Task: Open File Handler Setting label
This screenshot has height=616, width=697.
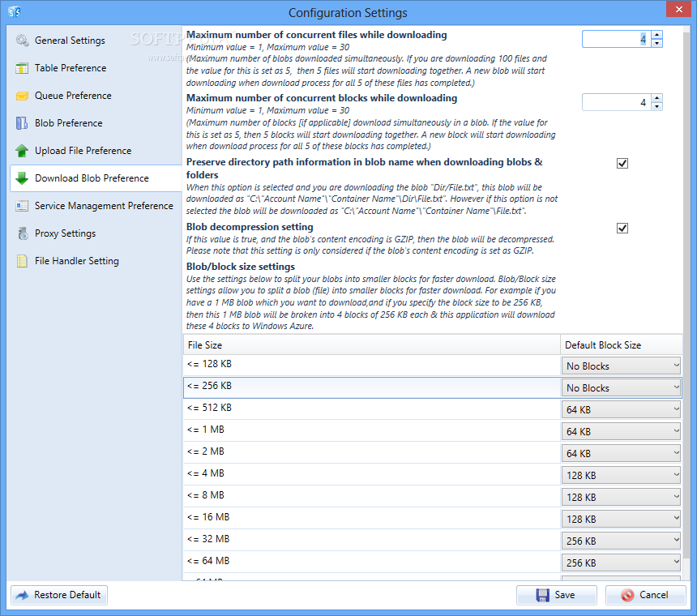Action: (77, 261)
